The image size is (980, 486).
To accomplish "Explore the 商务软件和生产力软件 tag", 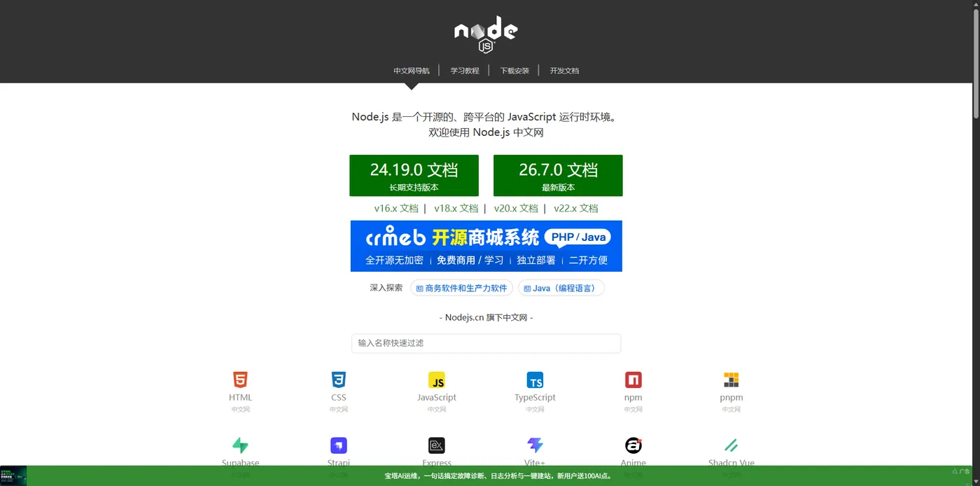I will coord(462,288).
